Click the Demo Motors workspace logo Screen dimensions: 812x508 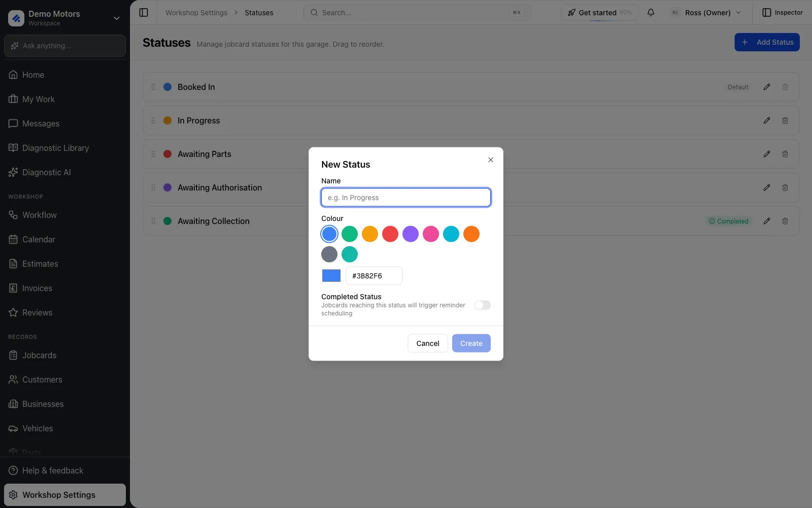coord(16,18)
